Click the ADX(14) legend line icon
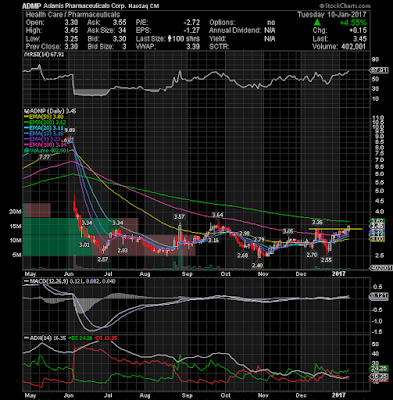 (x=26, y=338)
